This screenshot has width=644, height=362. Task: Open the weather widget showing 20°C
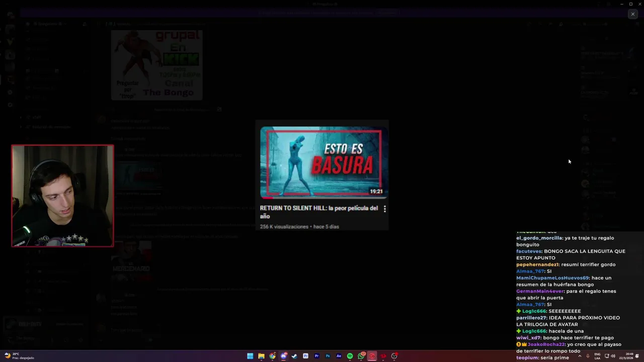tap(19, 356)
